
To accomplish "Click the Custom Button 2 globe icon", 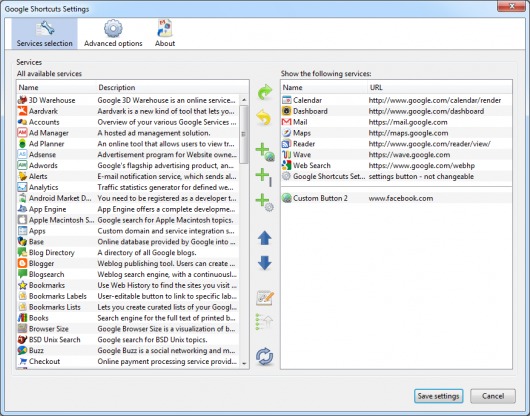I will tap(286, 198).
